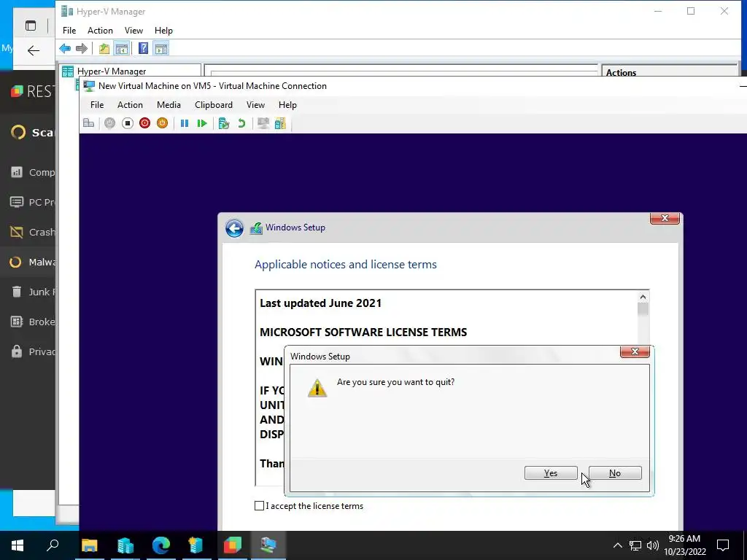Click the blue back arrow in Windows Setup
Screen dimensions: 747x560
coord(234,228)
